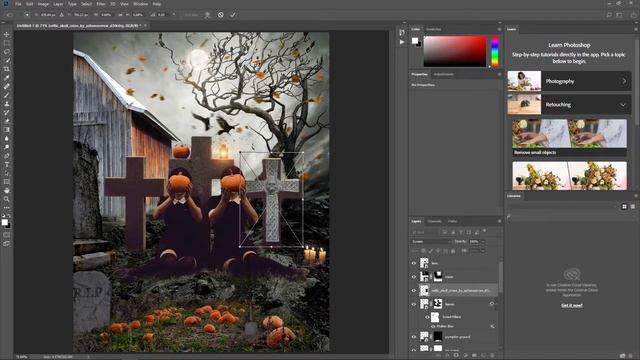Open the History panel icon
Image resolution: width=640 pixels, height=360 pixels.
(x=402, y=32)
